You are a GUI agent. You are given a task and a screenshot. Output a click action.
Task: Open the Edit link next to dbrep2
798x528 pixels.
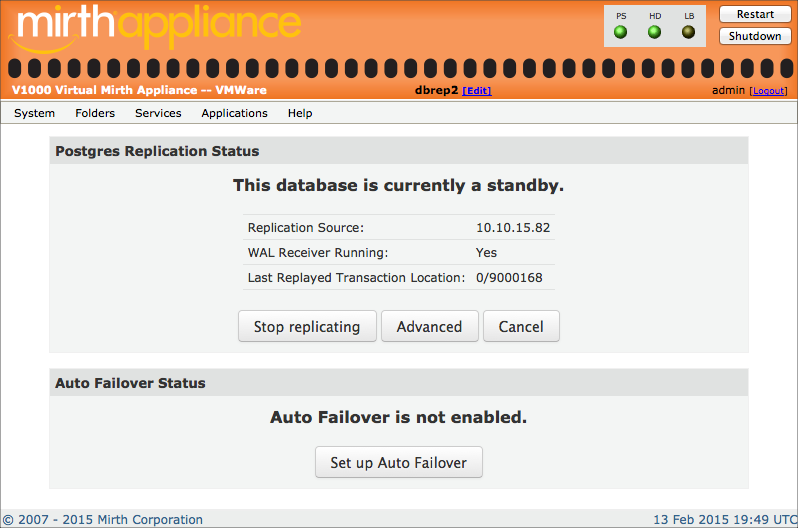(x=477, y=91)
